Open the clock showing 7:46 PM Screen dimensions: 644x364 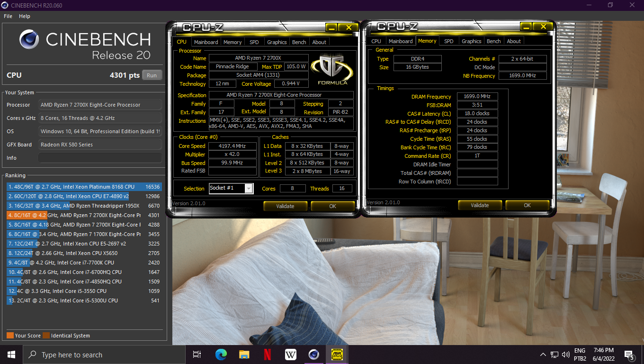coord(603,355)
